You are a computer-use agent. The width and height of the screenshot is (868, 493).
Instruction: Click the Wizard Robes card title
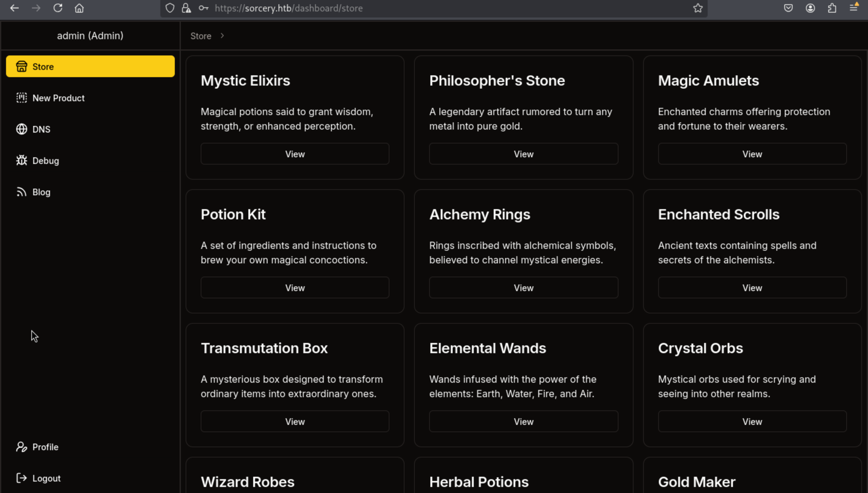(247, 482)
